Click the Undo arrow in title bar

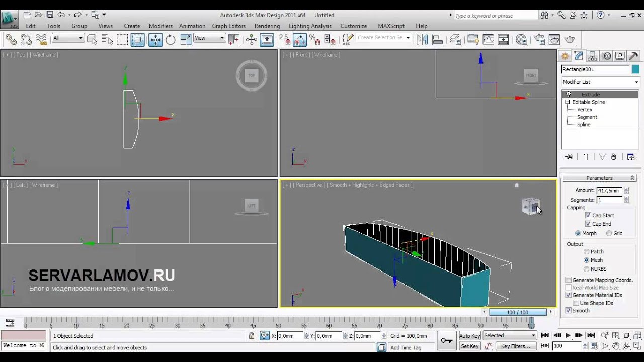click(x=61, y=15)
